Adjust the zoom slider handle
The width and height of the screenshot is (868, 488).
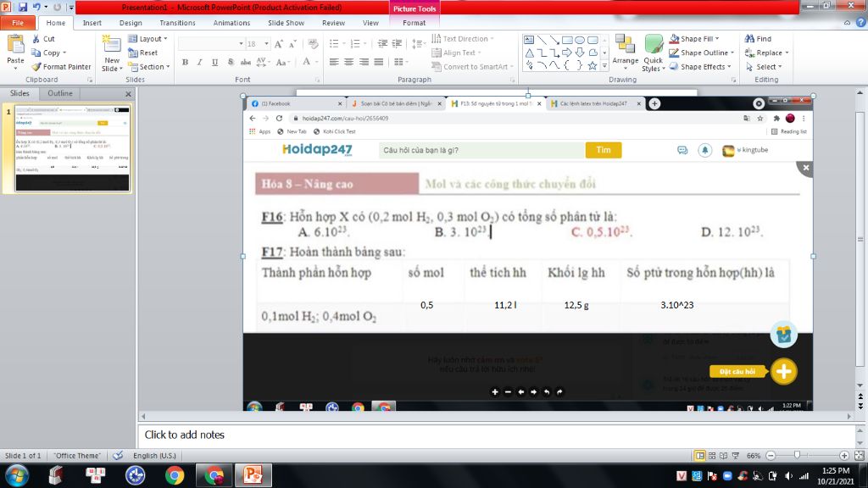click(797, 455)
